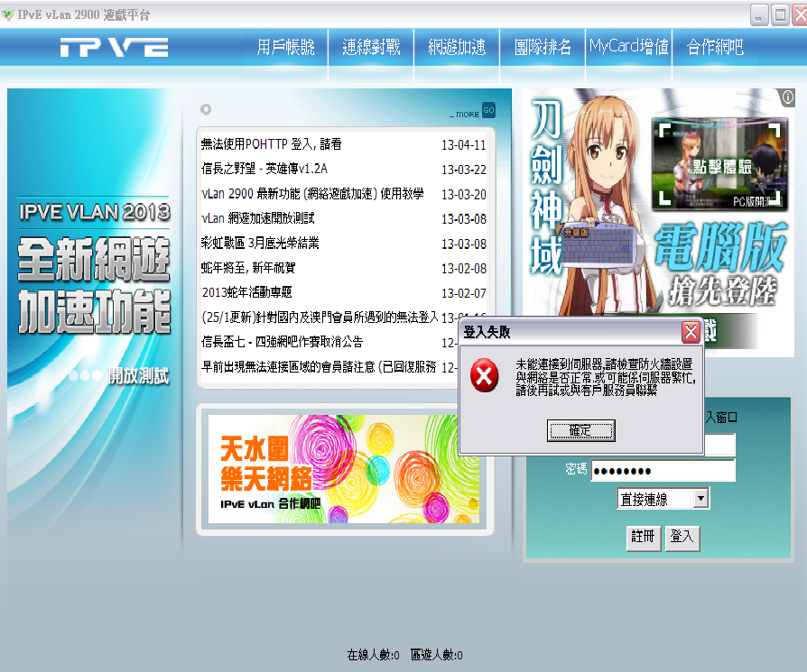Open news item 信長之野望 - 英雄傳v1.2A

pos(264,169)
